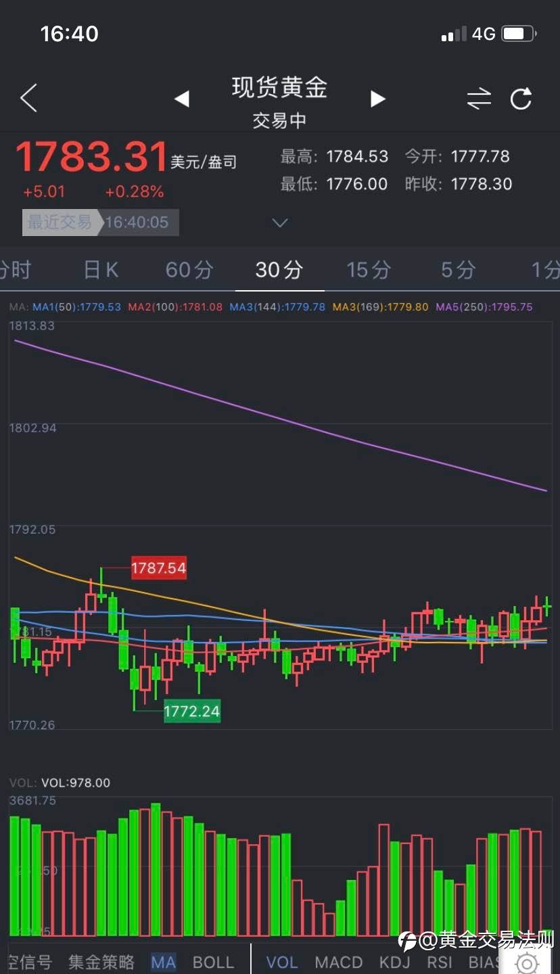The image size is (560, 974).
Task: Tap the MA2(100) value 1781.08
Action: point(202,307)
